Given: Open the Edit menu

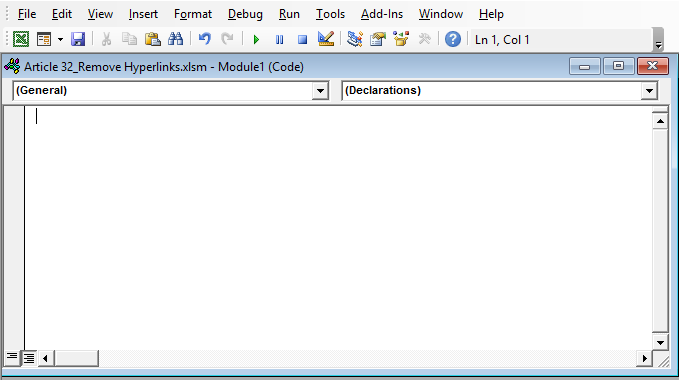Looking at the screenshot, I should (62, 14).
